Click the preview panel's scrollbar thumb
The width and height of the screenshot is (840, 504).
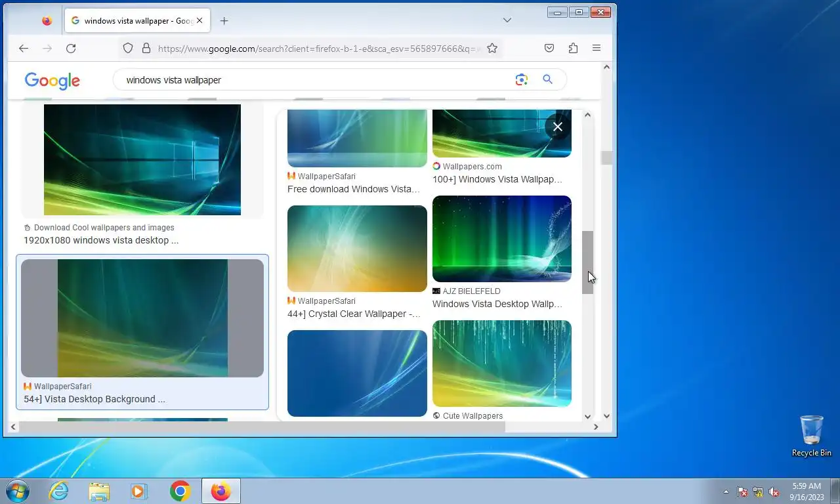(x=588, y=262)
